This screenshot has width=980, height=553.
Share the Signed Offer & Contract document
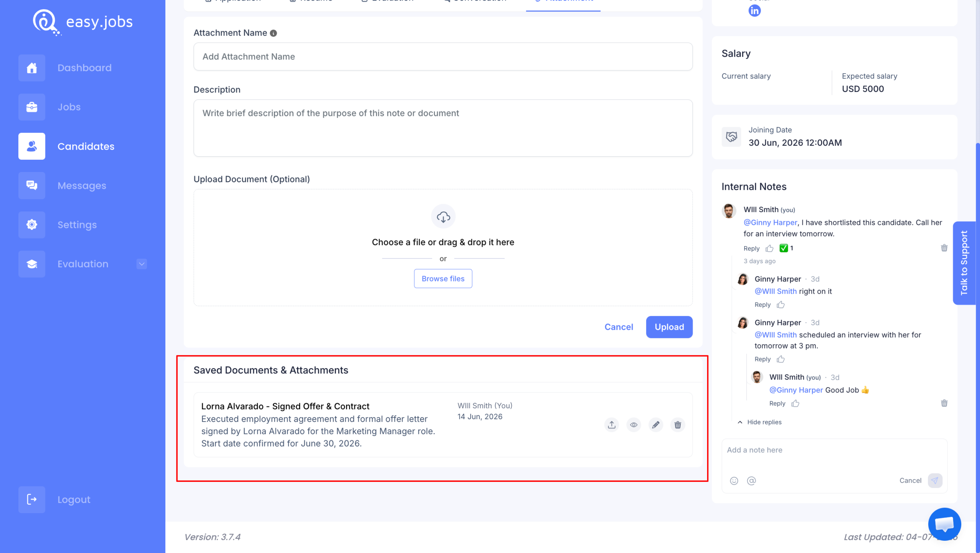click(612, 425)
